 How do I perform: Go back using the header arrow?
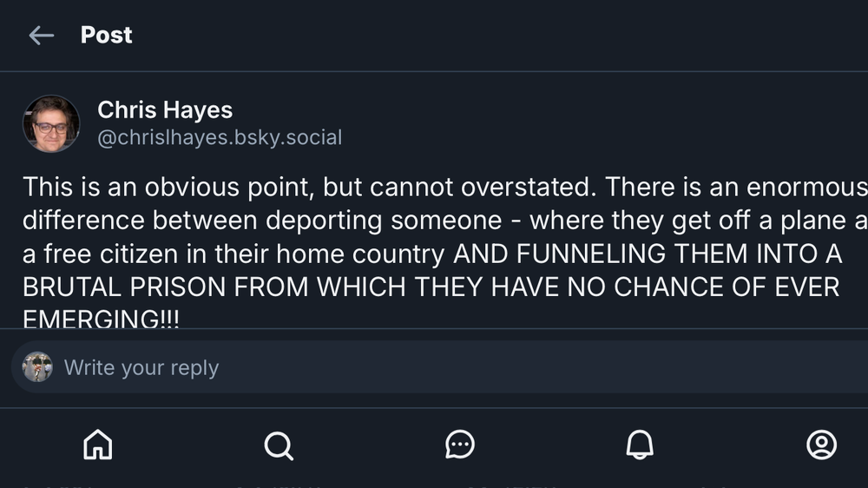(41, 36)
